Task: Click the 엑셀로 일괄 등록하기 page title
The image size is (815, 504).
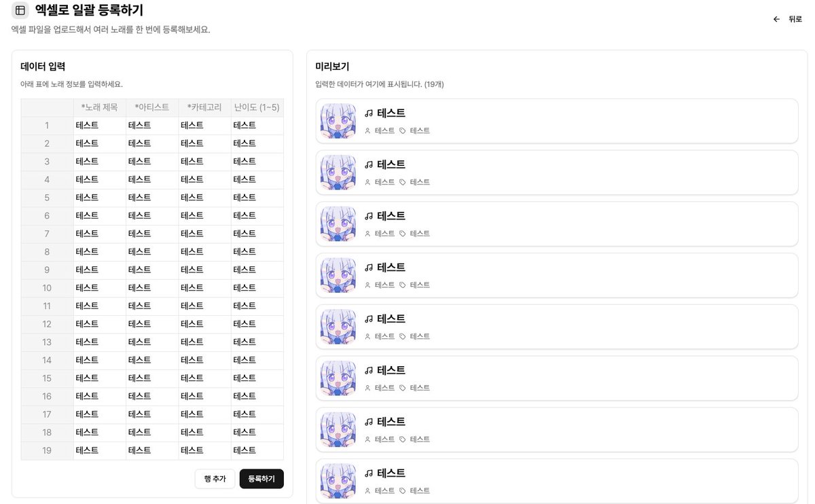Action: [x=89, y=11]
